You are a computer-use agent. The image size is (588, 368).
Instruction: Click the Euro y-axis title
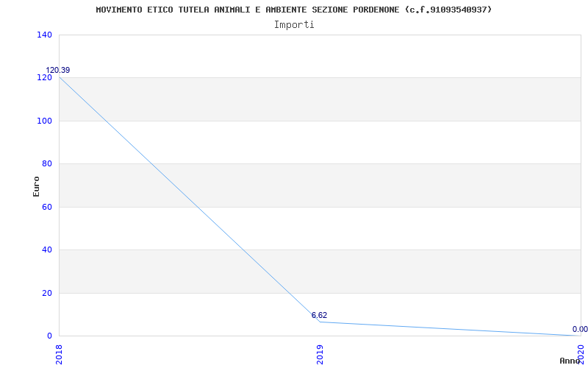coord(36,186)
